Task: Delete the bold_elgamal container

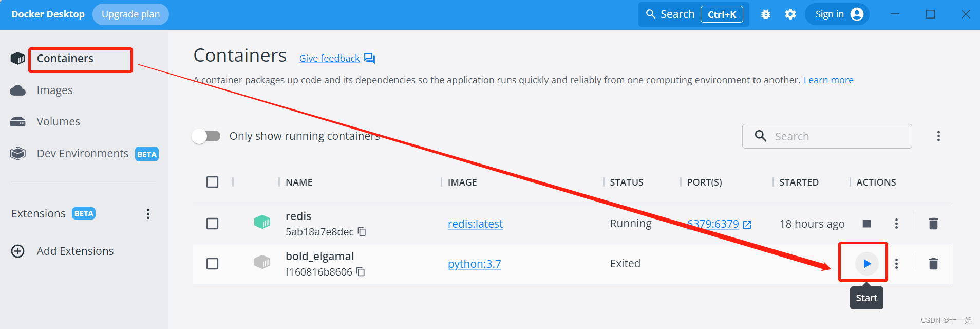Action: (x=933, y=264)
